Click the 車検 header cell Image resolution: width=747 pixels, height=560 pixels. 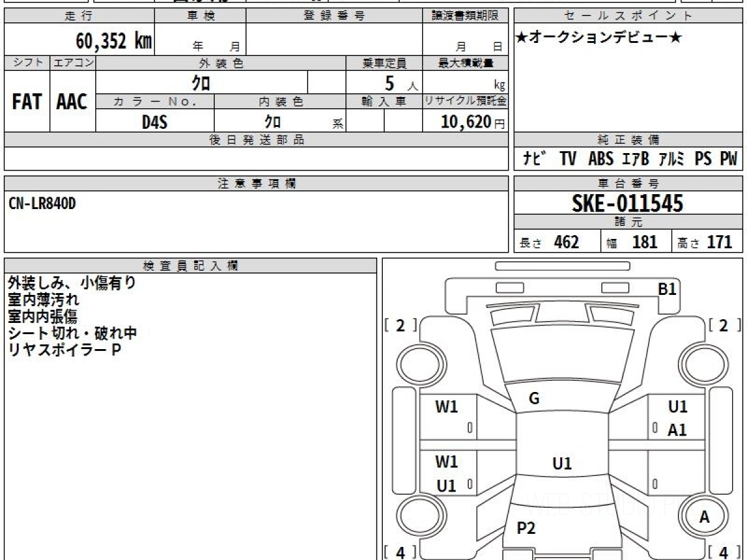[x=200, y=16]
